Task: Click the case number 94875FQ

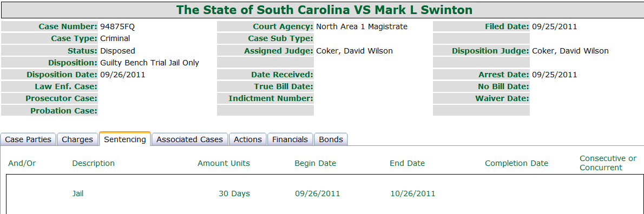Action: click(x=117, y=26)
